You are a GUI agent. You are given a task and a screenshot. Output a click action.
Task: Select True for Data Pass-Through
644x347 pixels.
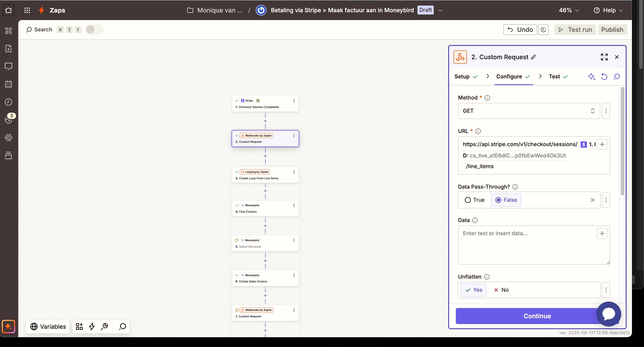[475, 200]
